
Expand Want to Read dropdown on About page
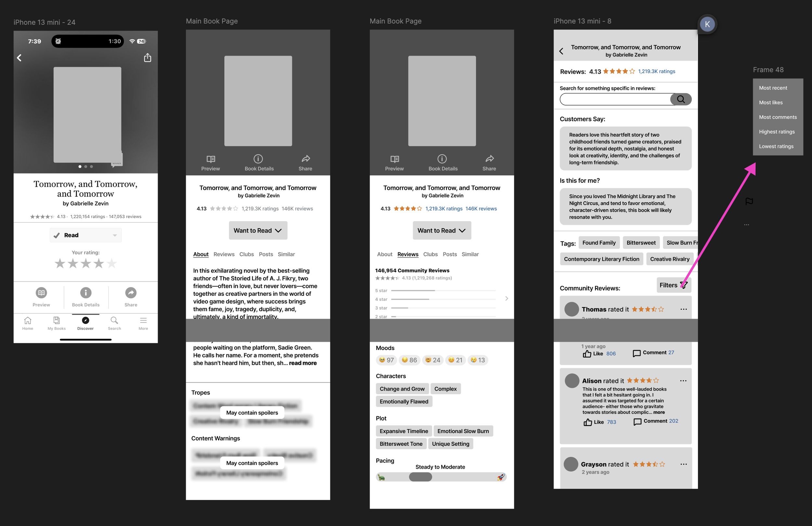258,231
